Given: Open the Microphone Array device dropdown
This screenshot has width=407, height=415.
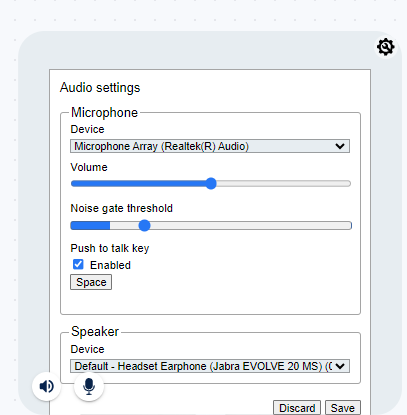Looking at the screenshot, I should coord(210,146).
